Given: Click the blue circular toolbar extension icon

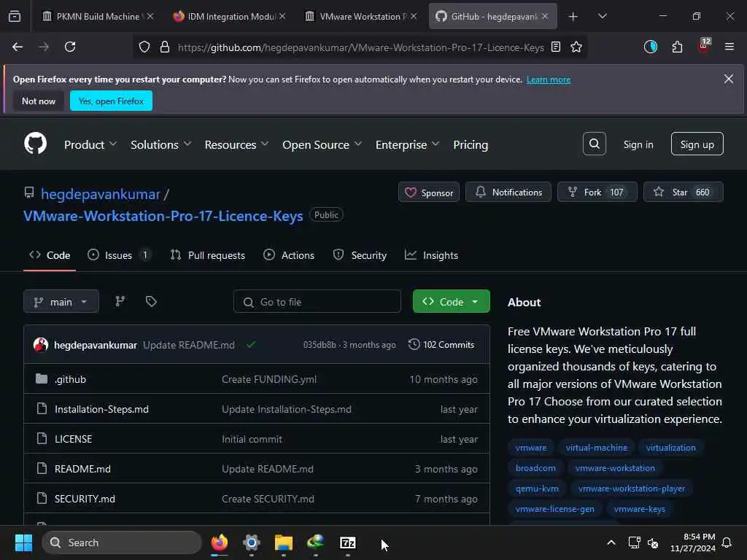Looking at the screenshot, I should [x=650, y=47].
